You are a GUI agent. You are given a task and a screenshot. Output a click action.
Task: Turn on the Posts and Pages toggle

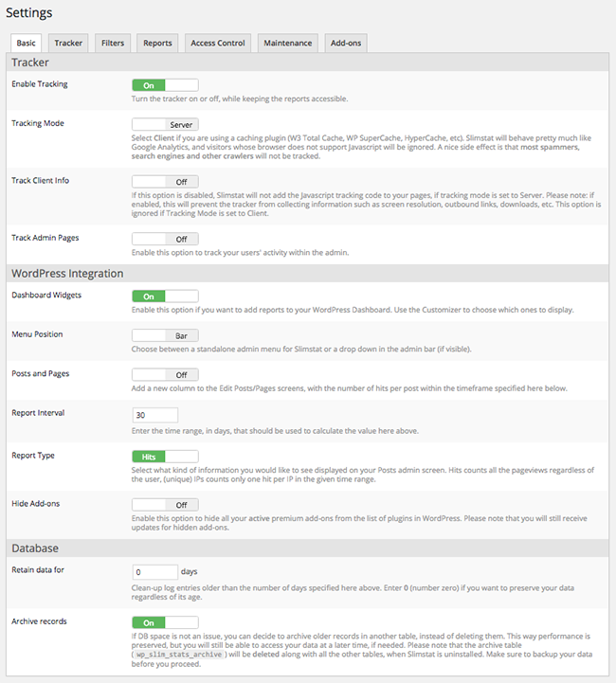click(165, 374)
